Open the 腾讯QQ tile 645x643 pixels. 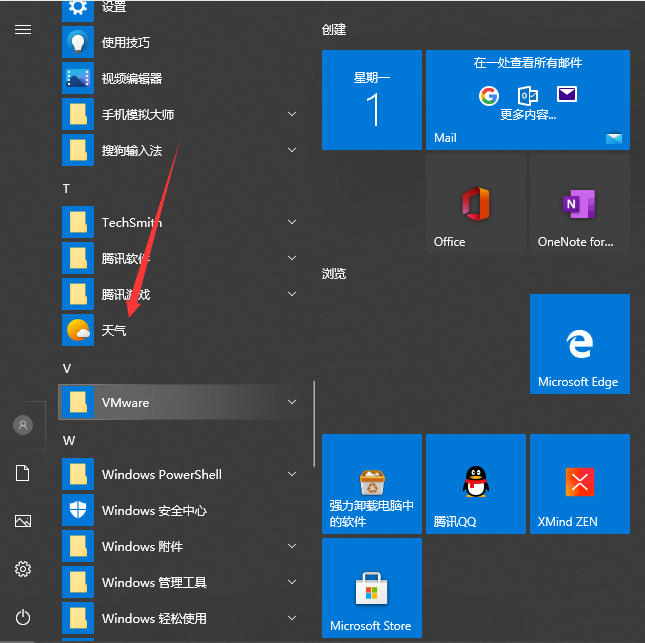[x=475, y=483]
